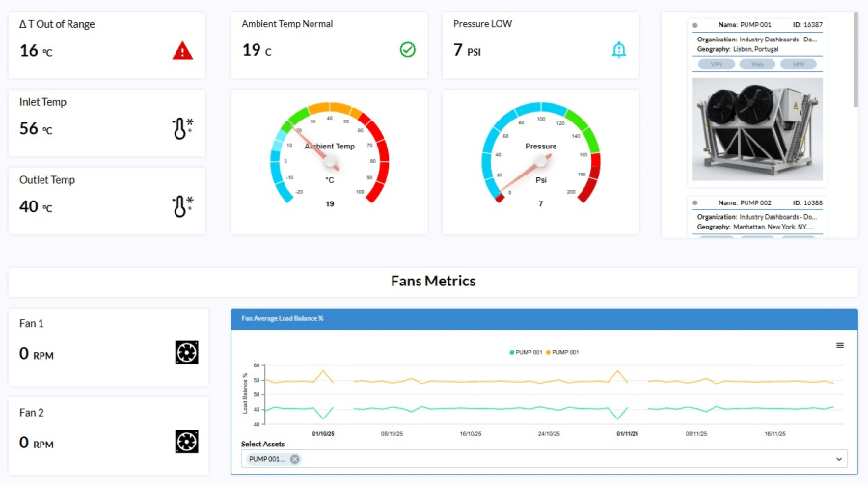
Task: Toggle the green PUMP 001 legend series
Action: pyautogui.click(x=527, y=353)
